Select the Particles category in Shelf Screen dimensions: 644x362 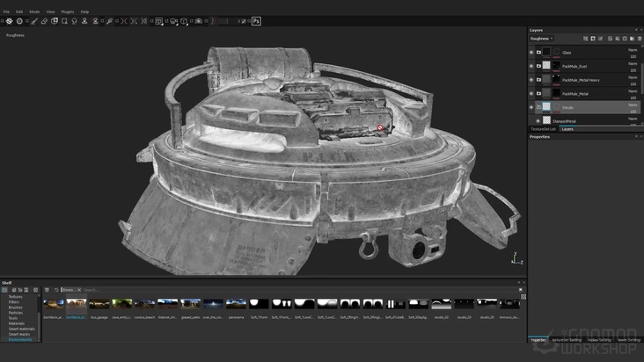[16, 312]
